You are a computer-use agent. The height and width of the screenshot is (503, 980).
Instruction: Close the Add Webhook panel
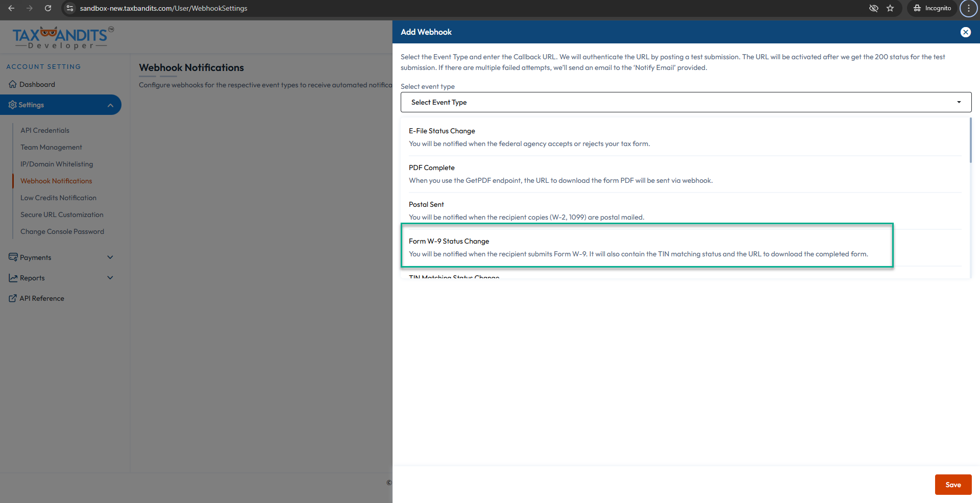point(965,32)
